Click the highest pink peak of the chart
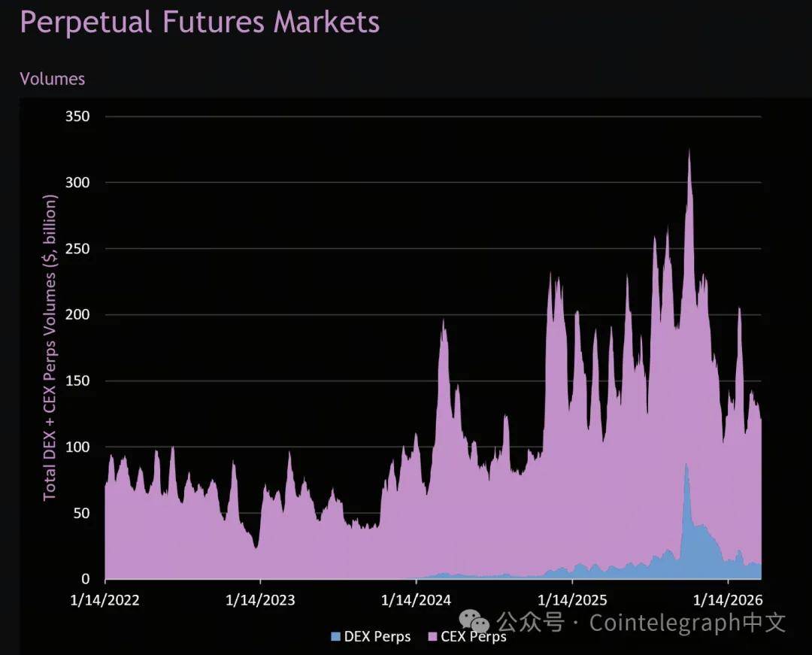Viewport: 812px width, 655px height. coord(689,153)
